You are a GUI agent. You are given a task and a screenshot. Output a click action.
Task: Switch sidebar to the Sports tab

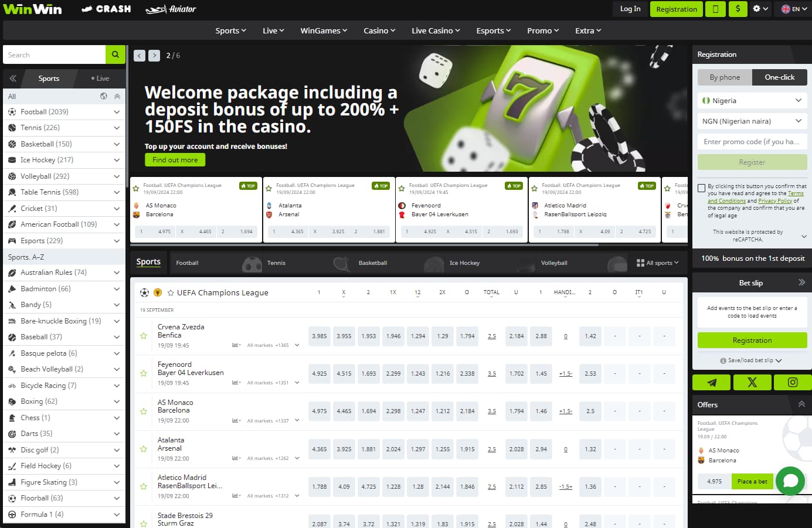tap(49, 78)
